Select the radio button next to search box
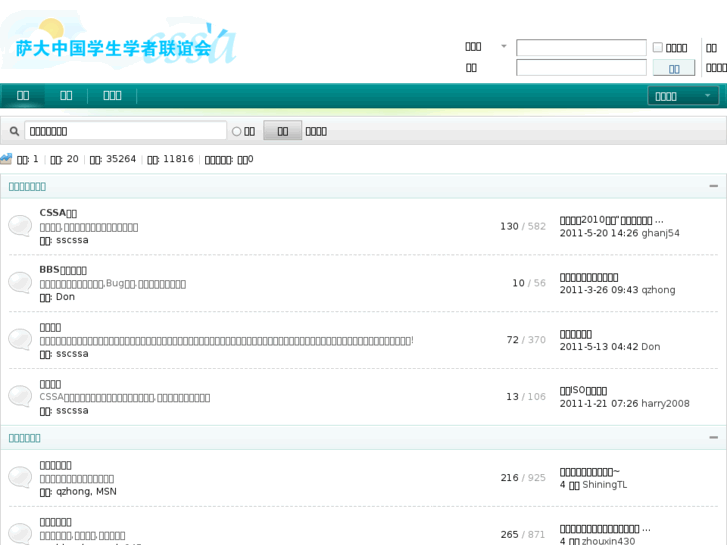Image resolution: width=727 pixels, height=545 pixels. click(237, 131)
